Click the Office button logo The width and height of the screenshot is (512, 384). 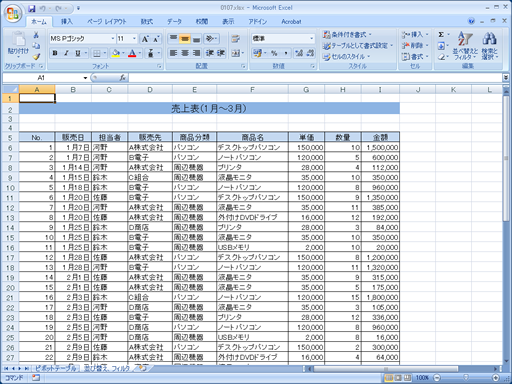click(x=13, y=13)
